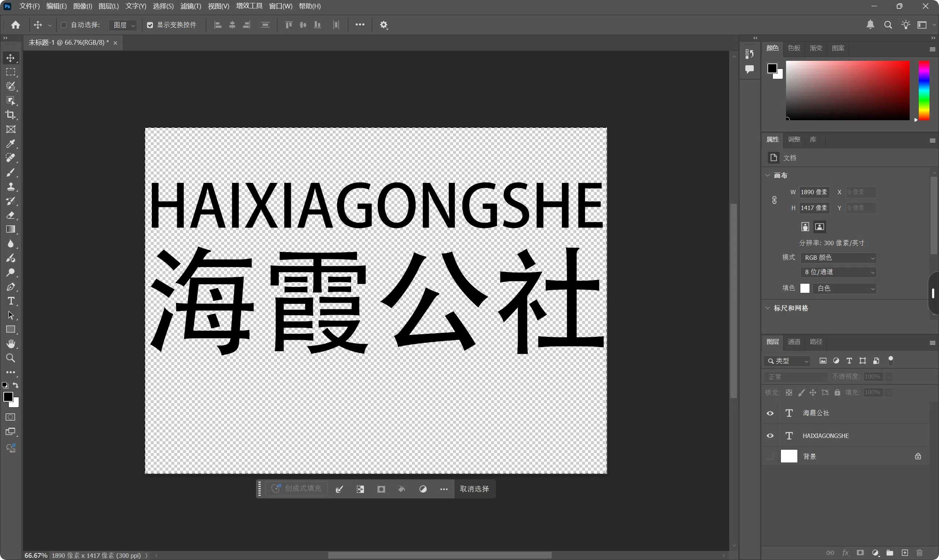939x560 pixels.
Task: Select the Gradient tool
Action: pos(11,229)
